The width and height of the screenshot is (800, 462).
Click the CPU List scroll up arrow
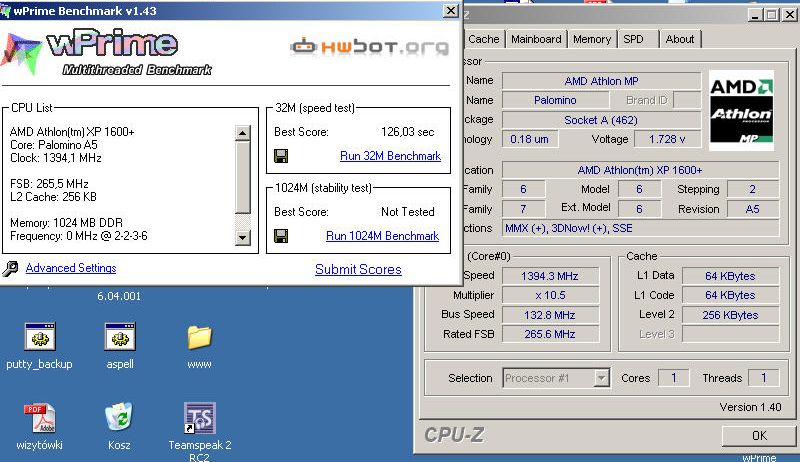pos(242,133)
